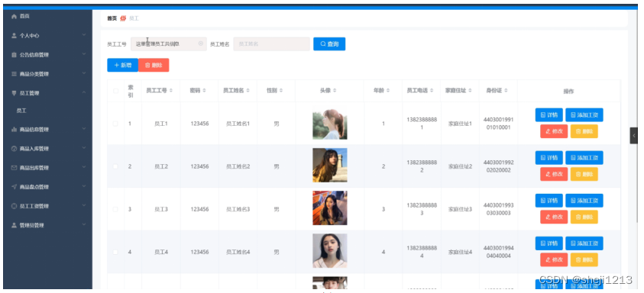This screenshot has width=644, height=293.
Task: Sort by 身份证 column arrows
Action: (506, 91)
